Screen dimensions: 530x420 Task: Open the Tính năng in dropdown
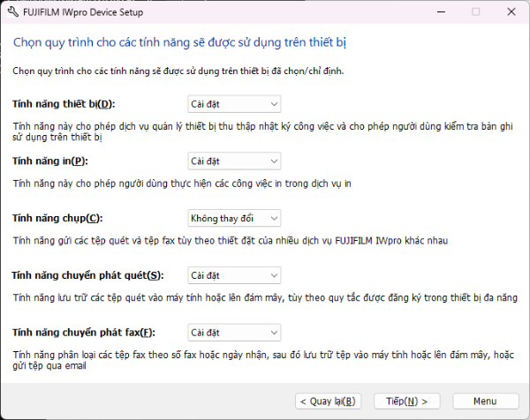tap(234, 161)
